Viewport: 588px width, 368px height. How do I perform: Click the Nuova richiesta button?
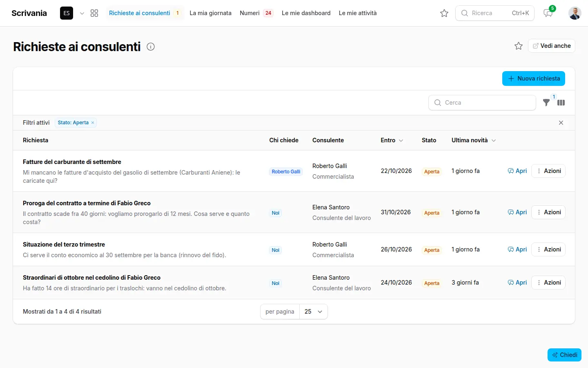point(534,79)
